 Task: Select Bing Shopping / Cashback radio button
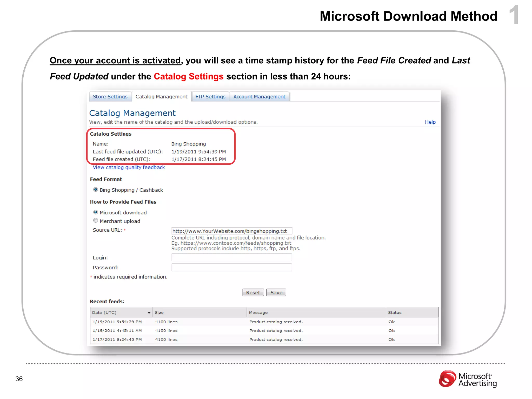pyautogui.click(x=96, y=190)
